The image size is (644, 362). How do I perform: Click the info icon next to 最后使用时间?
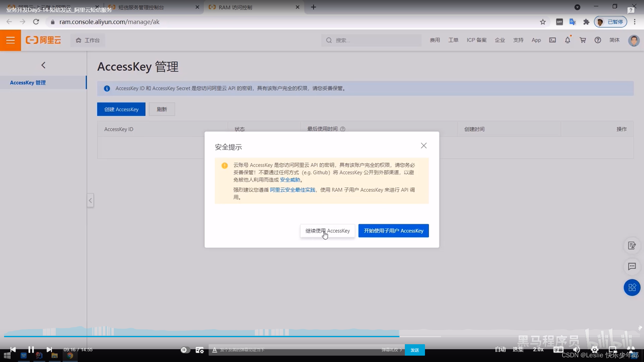pos(342,129)
